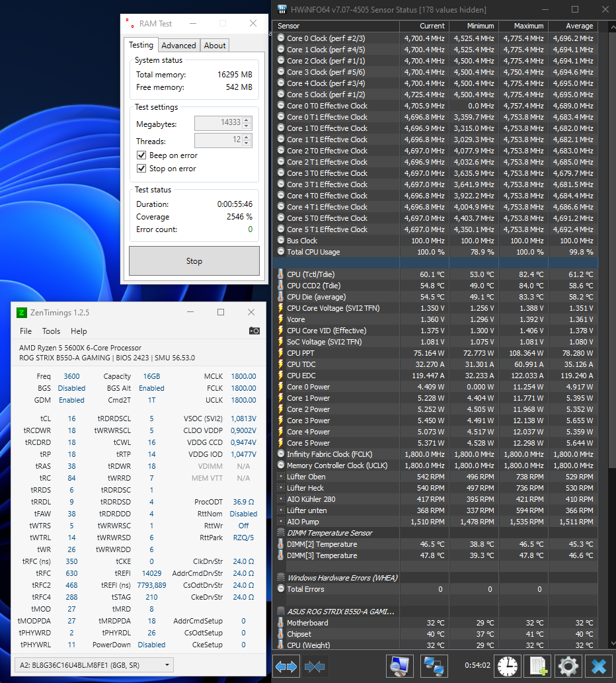Click the Average column header in HWiNFO
Viewport: 616px width, 683px height.
pos(573,26)
